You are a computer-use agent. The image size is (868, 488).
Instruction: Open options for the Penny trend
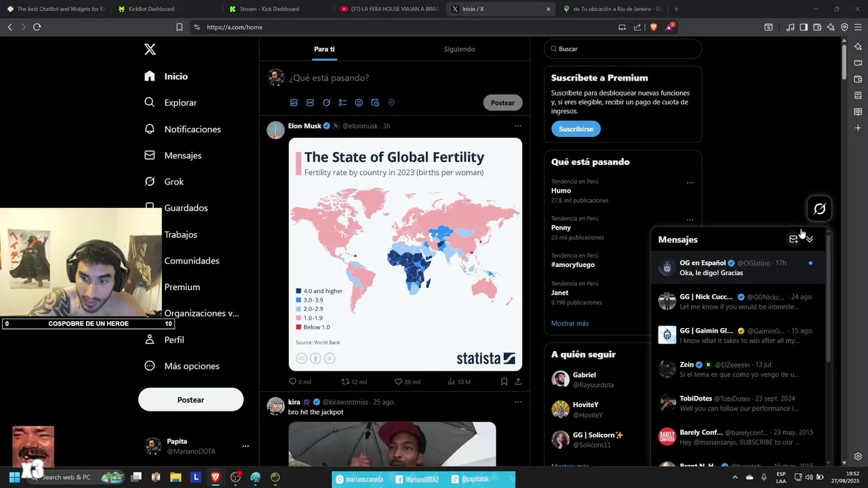click(x=690, y=220)
